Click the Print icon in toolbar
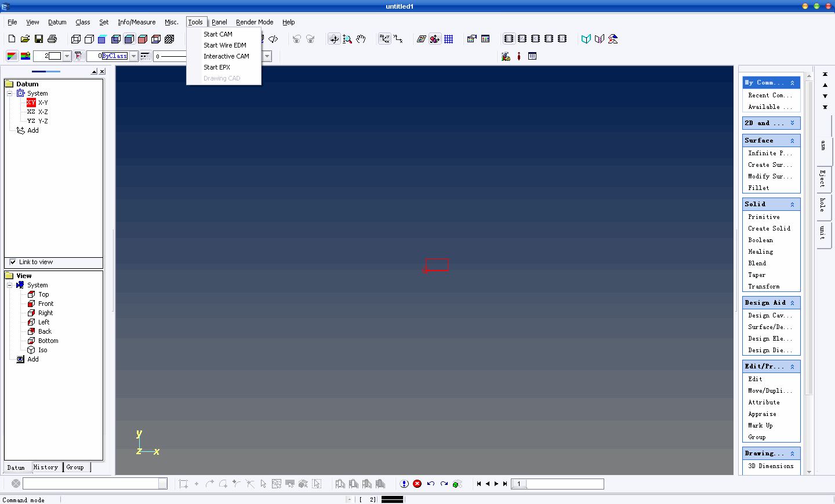 52,39
